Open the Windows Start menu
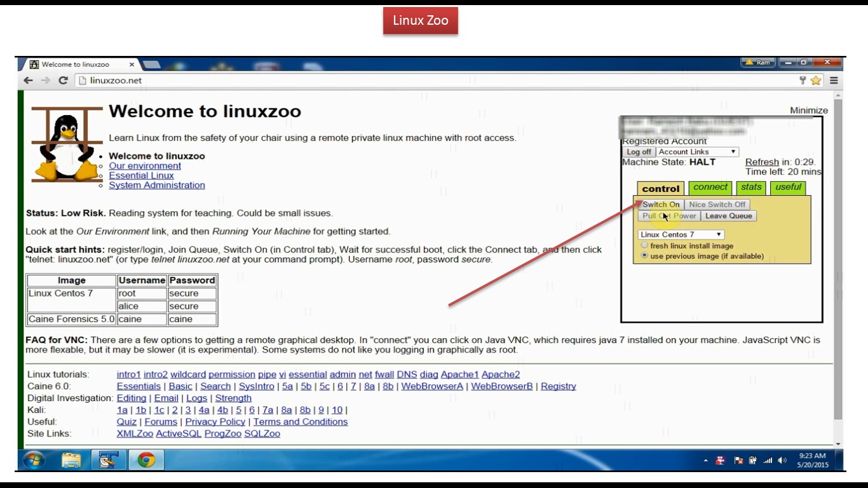Image resolution: width=868 pixels, height=488 pixels. [33, 459]
